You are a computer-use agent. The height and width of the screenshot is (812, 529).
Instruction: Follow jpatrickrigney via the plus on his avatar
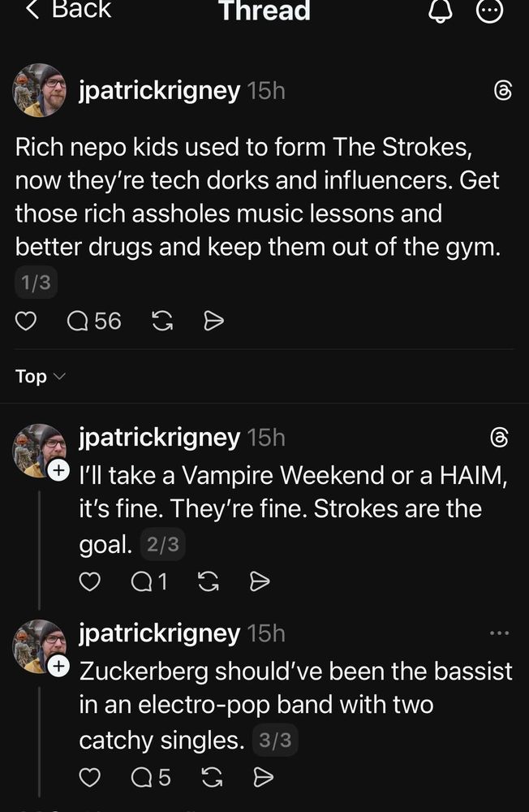tap(58, 469)
